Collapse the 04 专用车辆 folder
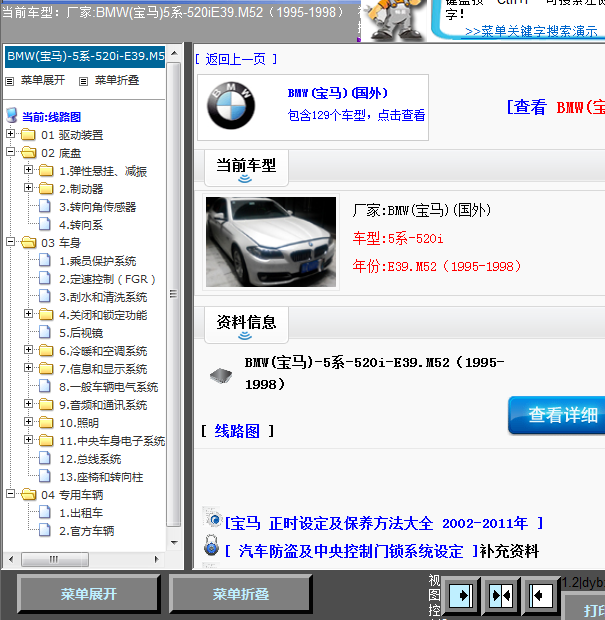The width and height of the screenshot is (605, 620). [11, 493]
